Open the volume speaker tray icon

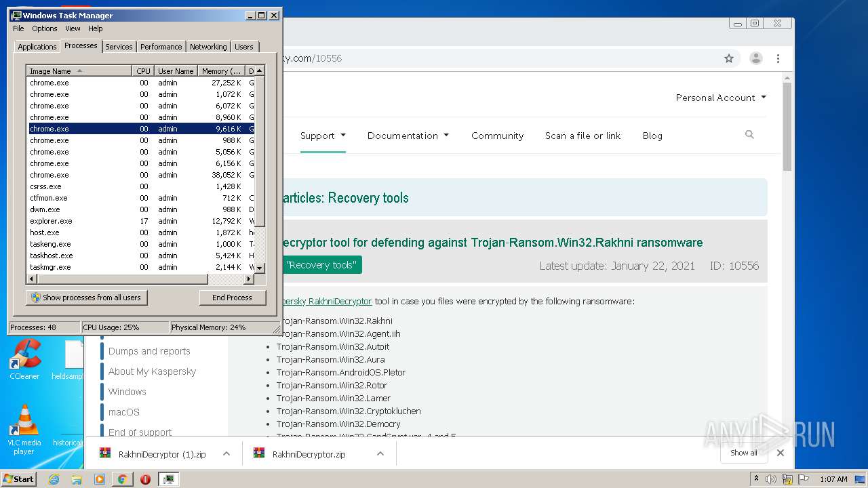771,479
